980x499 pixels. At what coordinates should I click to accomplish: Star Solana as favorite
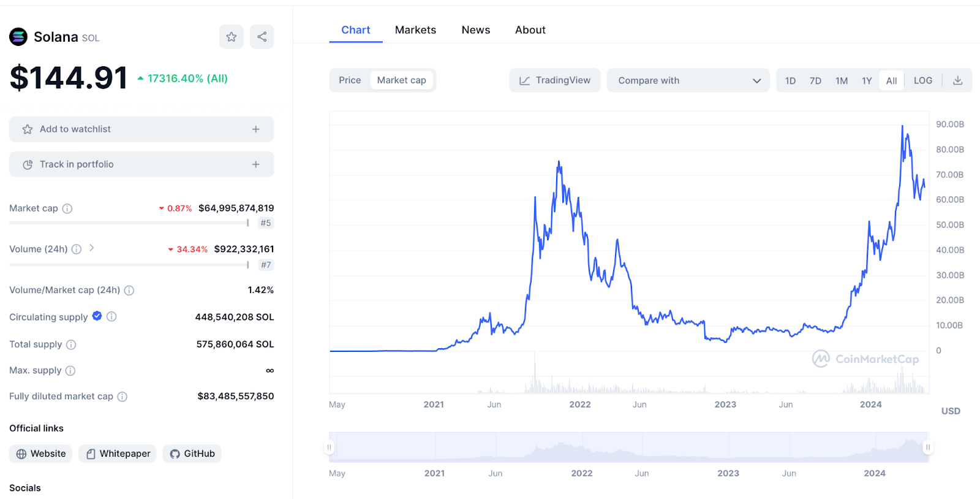[x=232, y=37]
